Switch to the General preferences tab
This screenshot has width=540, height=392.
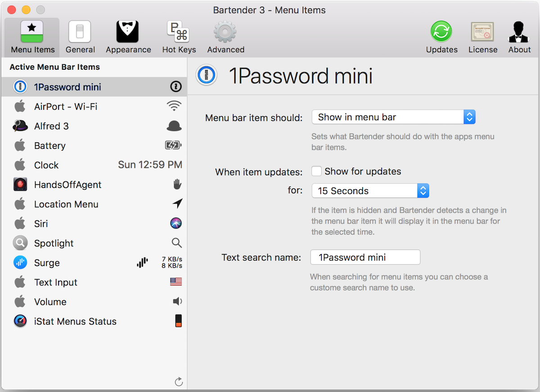80,38
